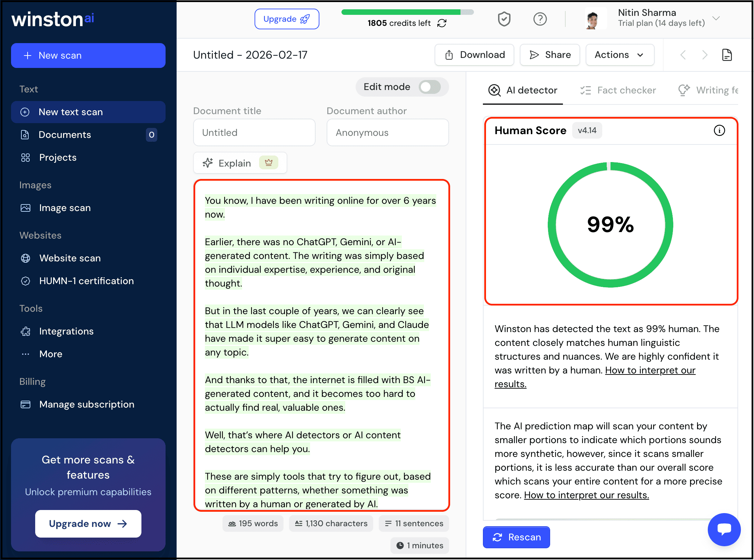Screen dimensions: 754x560
Task: Open 'How to interpret our results' link under prediction map
Action: click(586, 495)
